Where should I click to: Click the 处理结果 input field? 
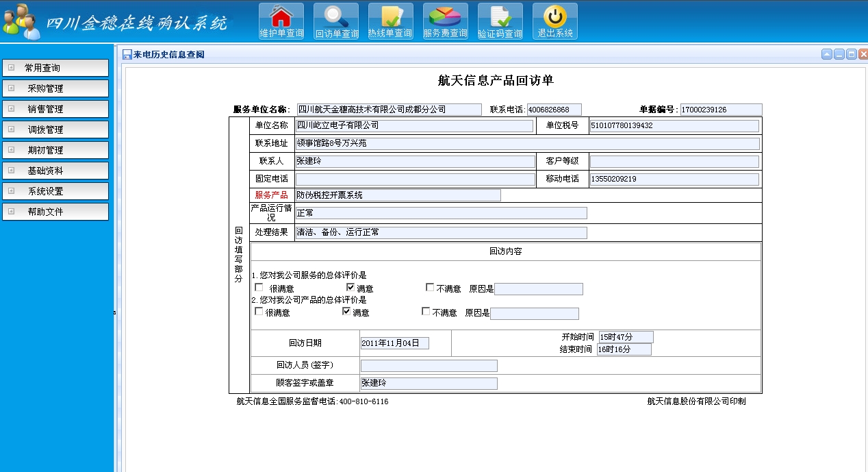[441, 232]
